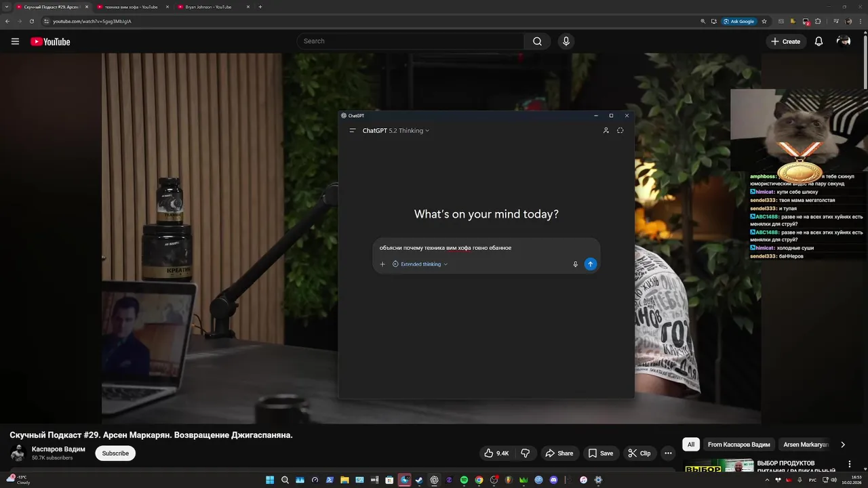
Task: Click the Ask Google button
Action: coord(738,21)
